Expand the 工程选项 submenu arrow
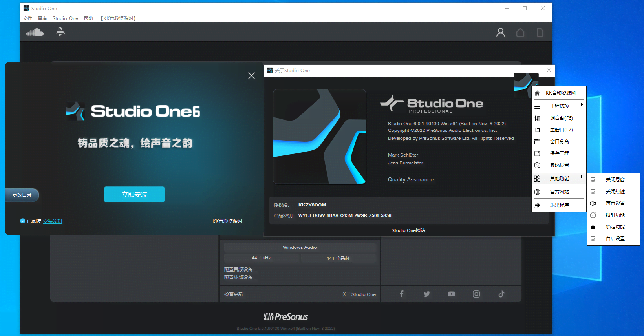This screenshot has width=644, height=336. [582, 105]
